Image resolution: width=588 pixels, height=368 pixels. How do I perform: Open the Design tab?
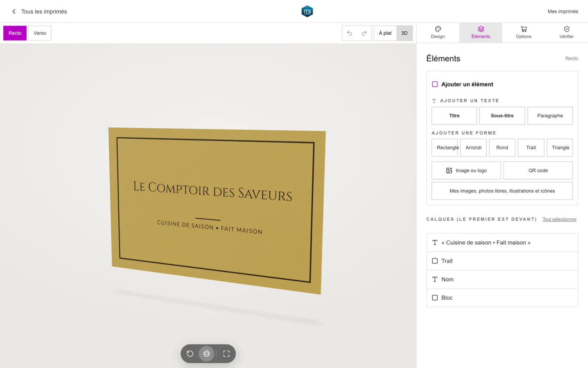(x=438, y=32)
